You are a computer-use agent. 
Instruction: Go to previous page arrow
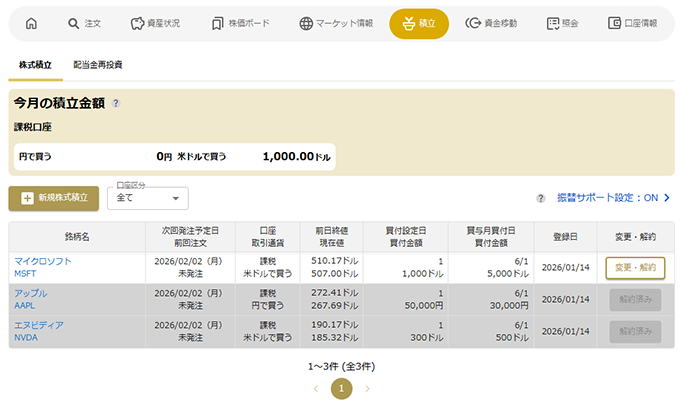click(316, 389)
